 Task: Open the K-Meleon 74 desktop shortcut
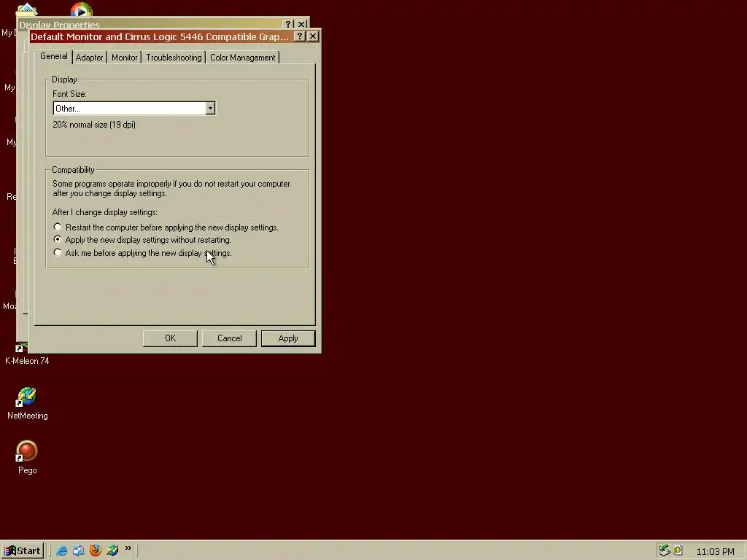coord(27,354)
